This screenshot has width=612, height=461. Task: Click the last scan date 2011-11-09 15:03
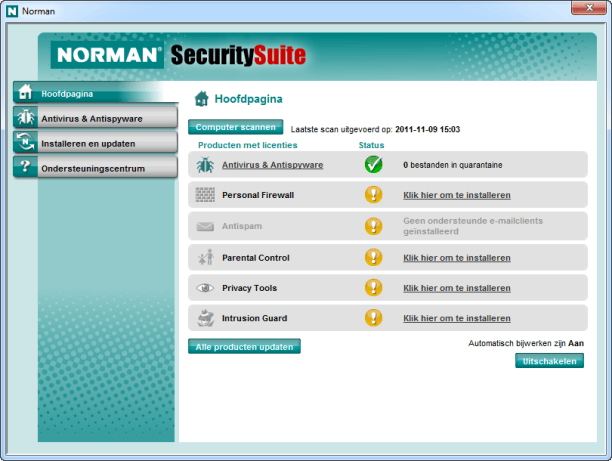427,129
